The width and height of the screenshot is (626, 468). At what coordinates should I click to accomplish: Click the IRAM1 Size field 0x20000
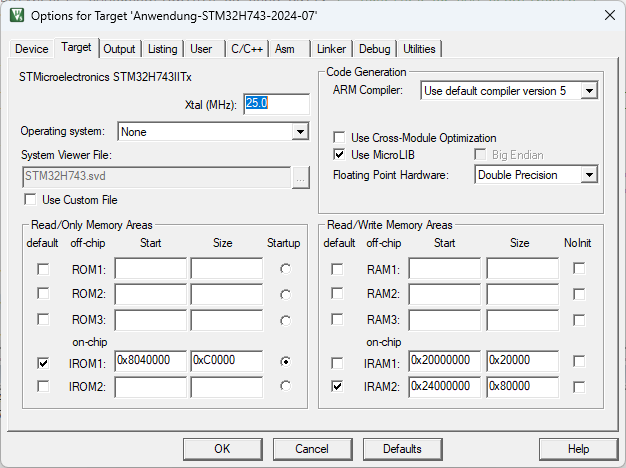click(x=523, y=361)
